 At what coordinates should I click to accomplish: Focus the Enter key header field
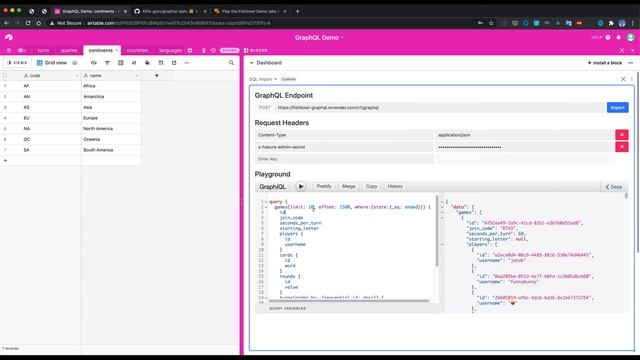[x=344, y=159]
